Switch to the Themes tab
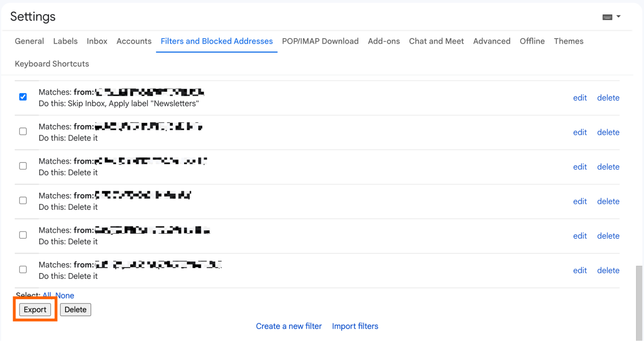This screenshot has width=644, height=341. (569, 41)
